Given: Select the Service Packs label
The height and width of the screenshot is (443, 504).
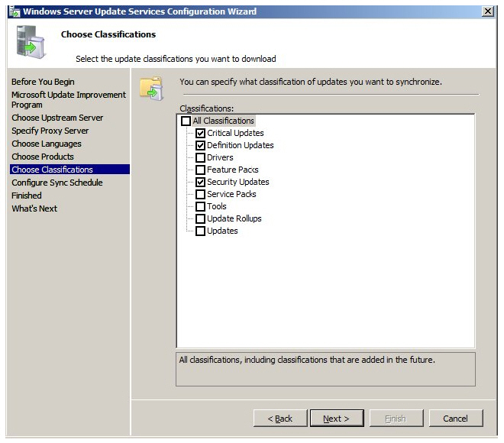Looking at the screenshot, I should pyautogui.click(x=231, y=194).
